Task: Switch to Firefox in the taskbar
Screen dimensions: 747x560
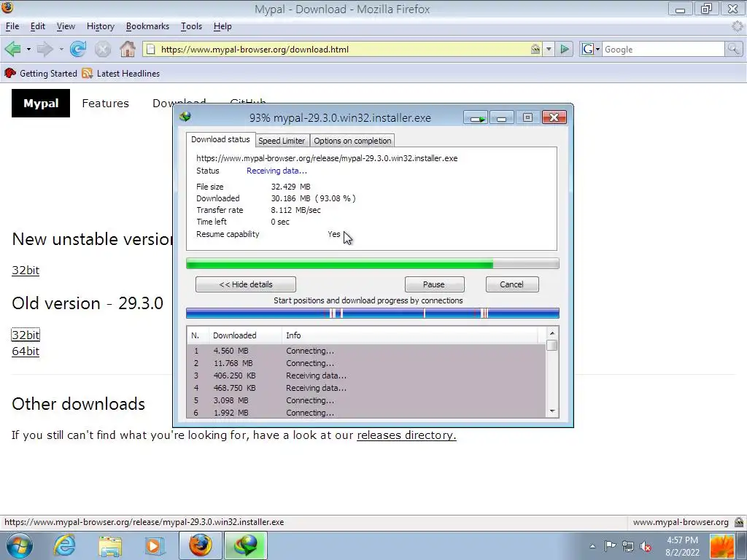Action: coord(200,545)
